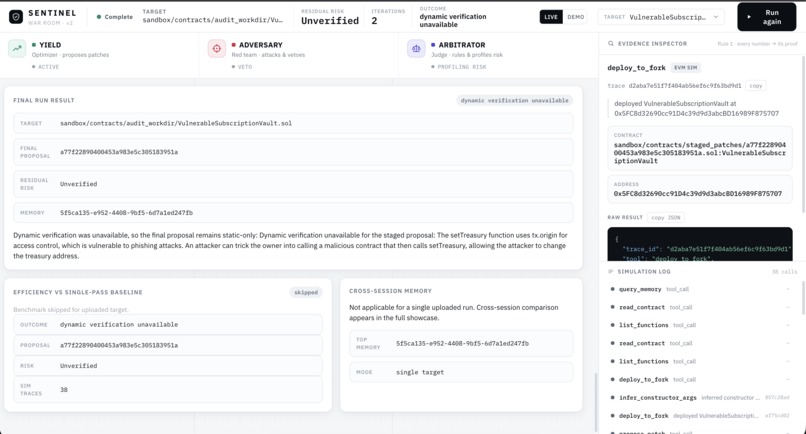Click the Sim Traces value 38
Viewport: 806px width, 434px height.
click(x=64, y=390)
